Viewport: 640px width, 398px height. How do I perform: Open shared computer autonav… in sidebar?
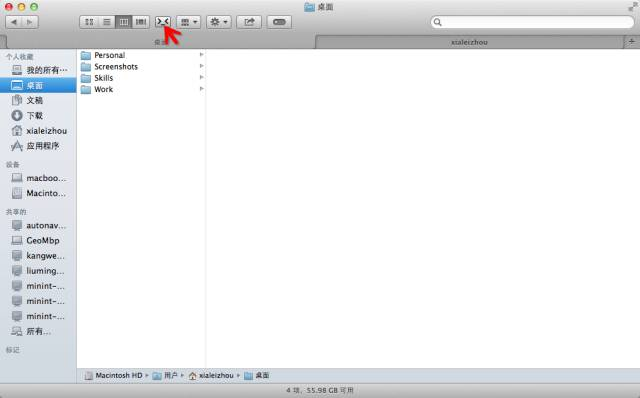point(39,225)
